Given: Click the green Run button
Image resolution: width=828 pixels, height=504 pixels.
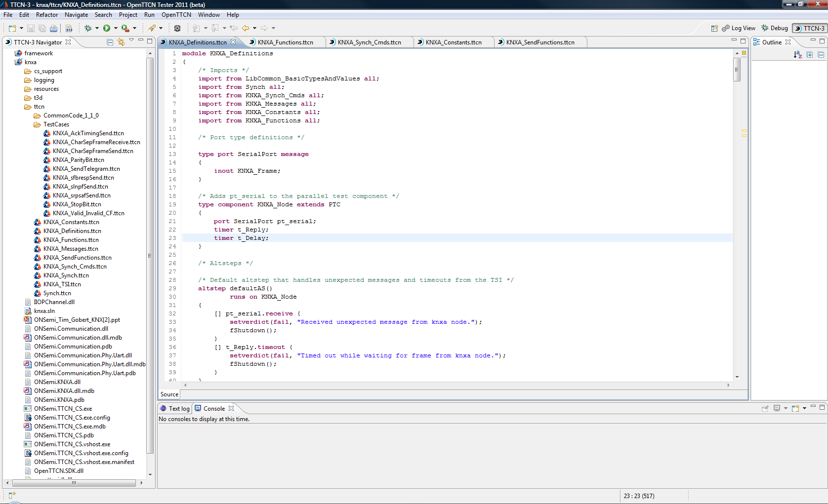Looking at the screenshot, I should [x=107, y=28].
